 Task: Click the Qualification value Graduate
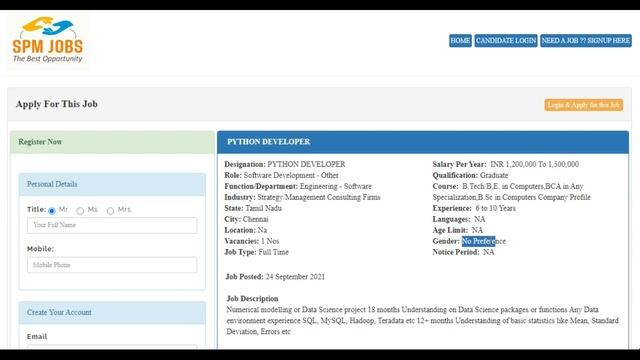tap(494, 175)
